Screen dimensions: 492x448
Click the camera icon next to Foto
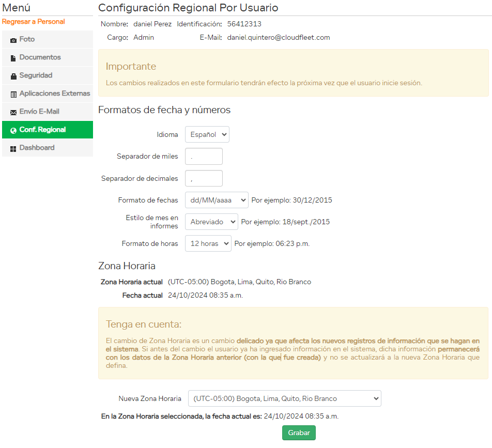[x=13, y=40]
